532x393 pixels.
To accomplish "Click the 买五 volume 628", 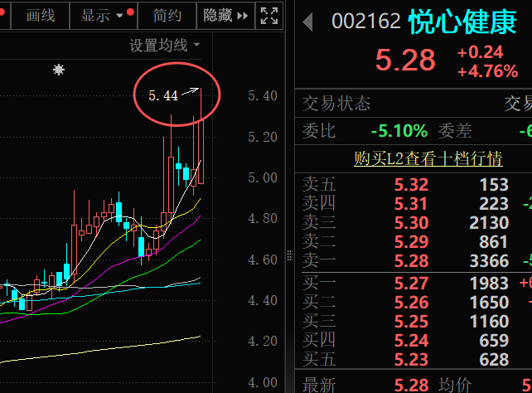I will 494,359.
